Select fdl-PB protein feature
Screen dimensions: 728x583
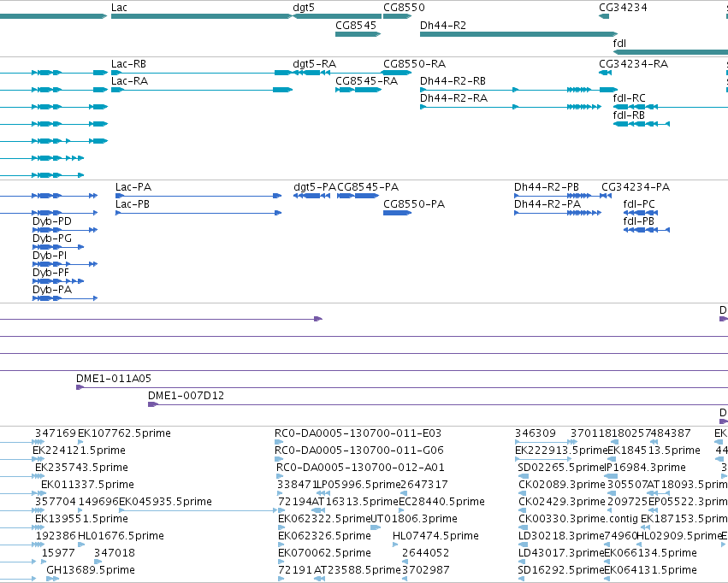click(647, 230)
